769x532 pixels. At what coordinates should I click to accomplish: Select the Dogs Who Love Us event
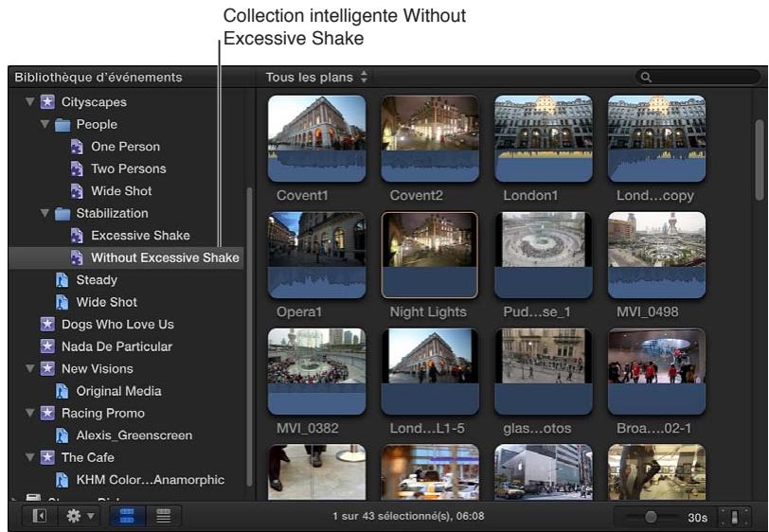[x=117, y=324]
